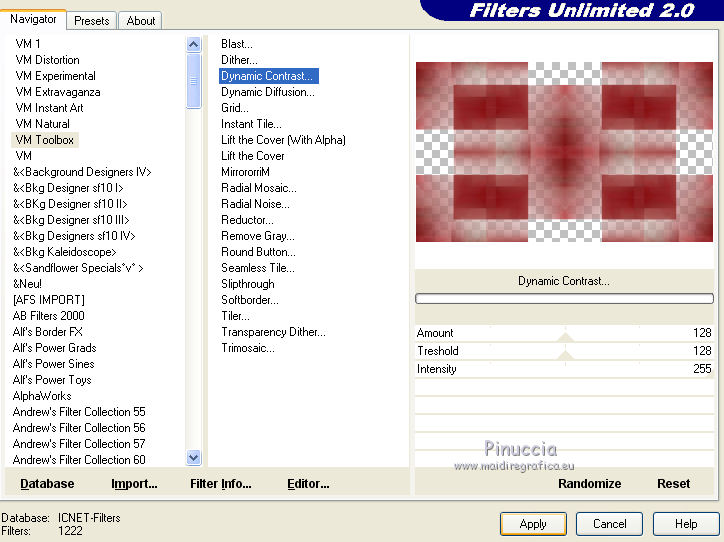Click the progress bar below Dynamic Contrast title
Viewport: 724px width, 542px height.
[x=564, y=299]
